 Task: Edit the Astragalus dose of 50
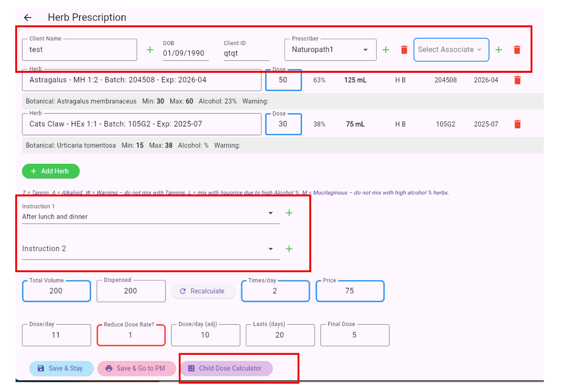[283, 80]
